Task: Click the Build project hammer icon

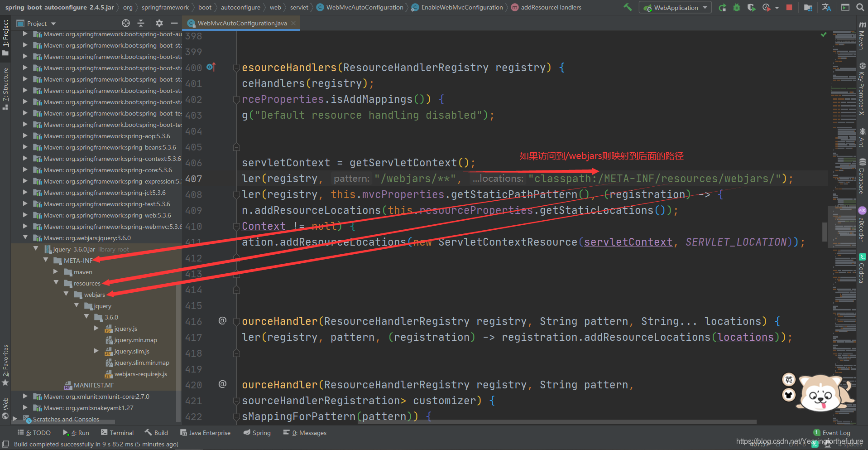Action: [x=628, y=7]
